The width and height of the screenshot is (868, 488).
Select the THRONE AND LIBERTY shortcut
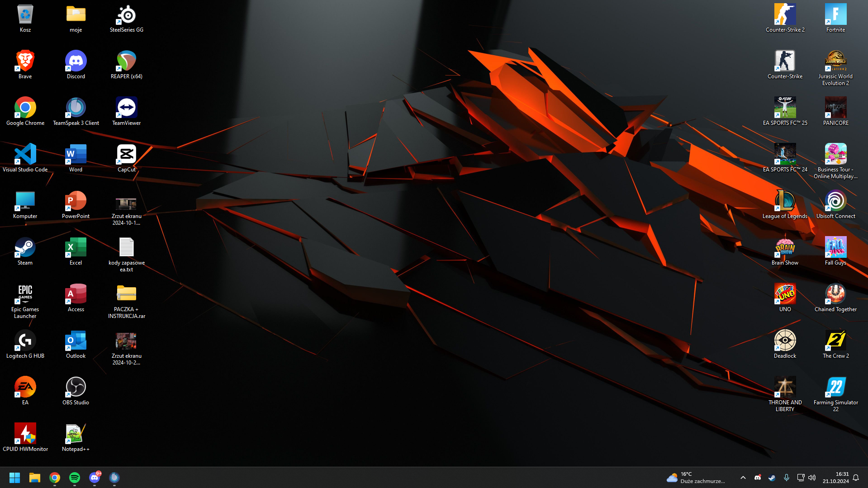(x=785, y=394)
